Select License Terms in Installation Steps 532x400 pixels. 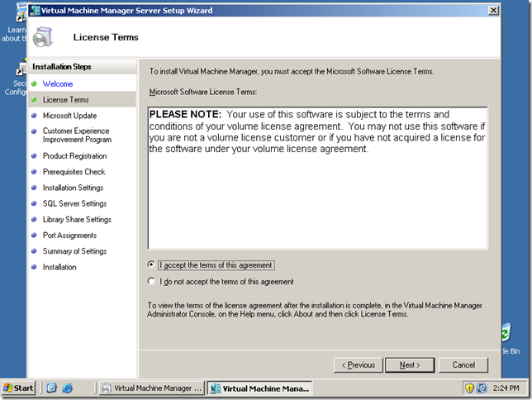tap(65, 100)
